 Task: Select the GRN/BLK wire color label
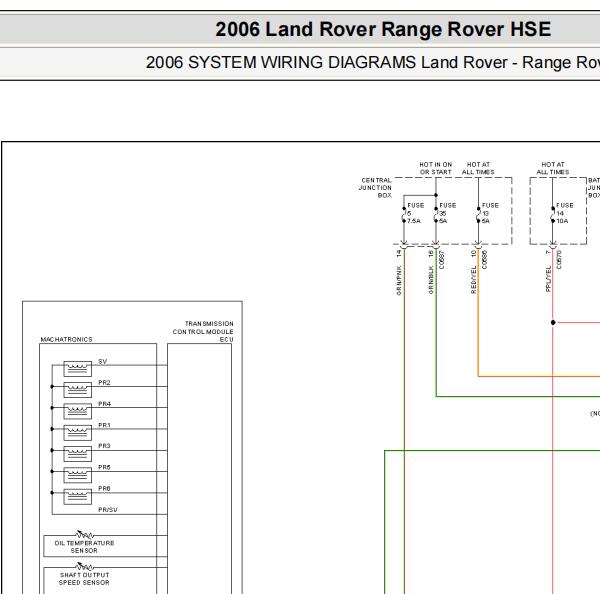(x=431, y=280)
